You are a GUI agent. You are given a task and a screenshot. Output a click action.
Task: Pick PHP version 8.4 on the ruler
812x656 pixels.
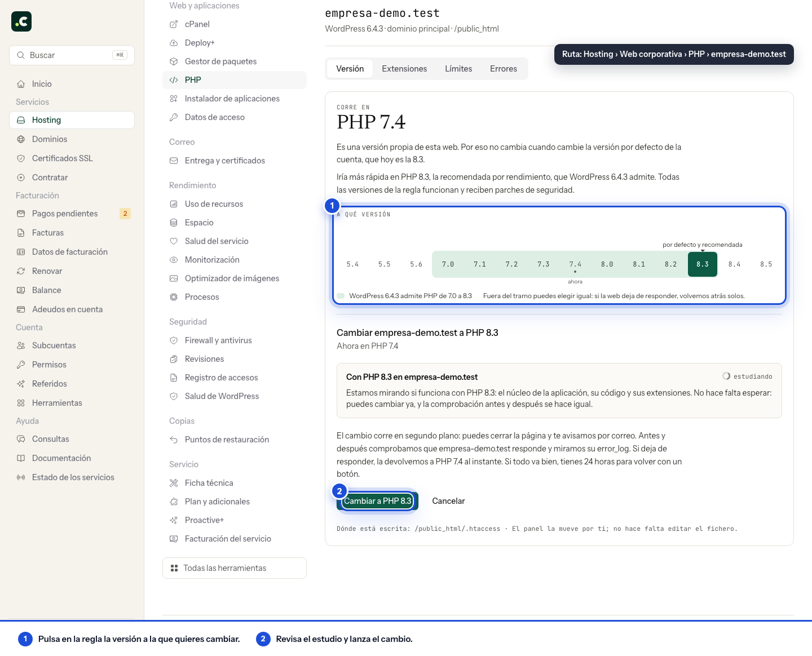click(734, 264)
